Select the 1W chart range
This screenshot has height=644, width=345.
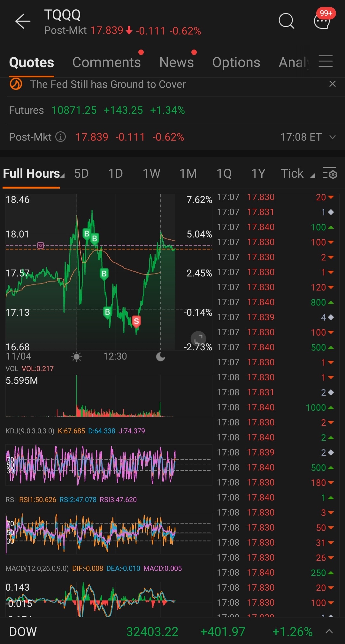[151, 174]
